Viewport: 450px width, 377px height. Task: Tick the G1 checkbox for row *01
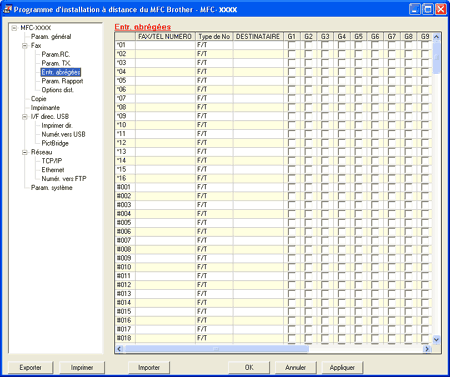click(291, 45)
